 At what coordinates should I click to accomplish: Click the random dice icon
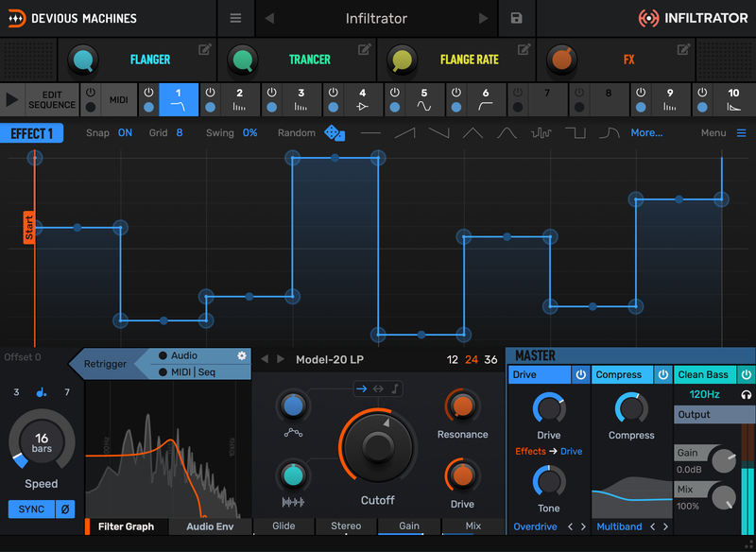pyautogui.click(x=335, y=133)
